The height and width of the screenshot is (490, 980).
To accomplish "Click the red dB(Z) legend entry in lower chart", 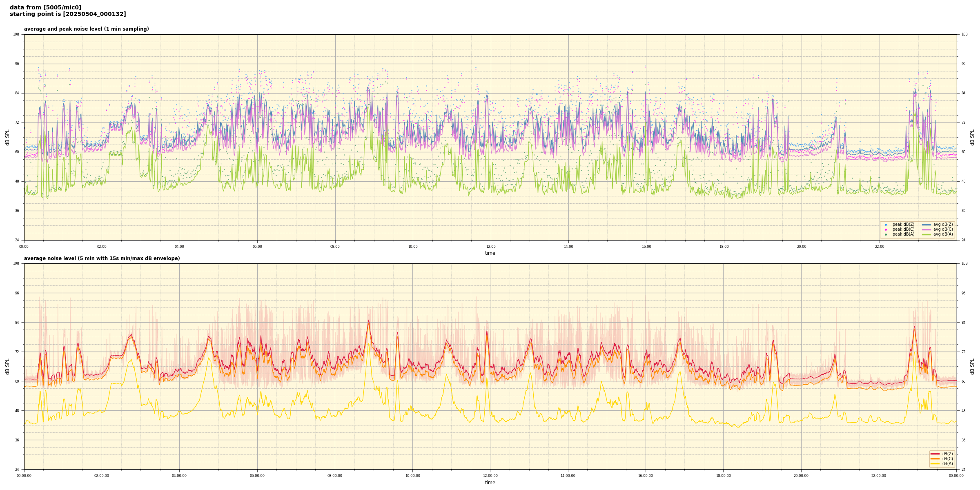I will [935, 454].
